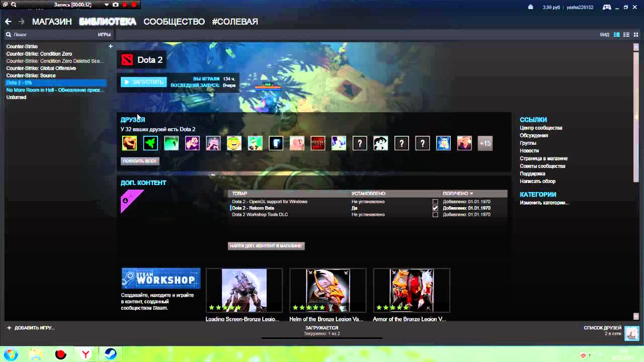
Task: Click own avatar beside friends list
Action: 632,333
